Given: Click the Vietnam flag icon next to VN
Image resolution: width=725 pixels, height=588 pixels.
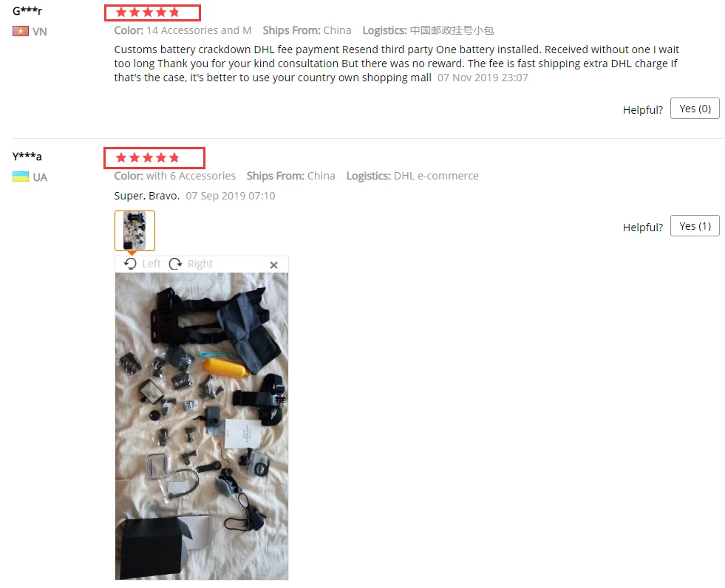Looking at the screenshot, I should point(21,32).
